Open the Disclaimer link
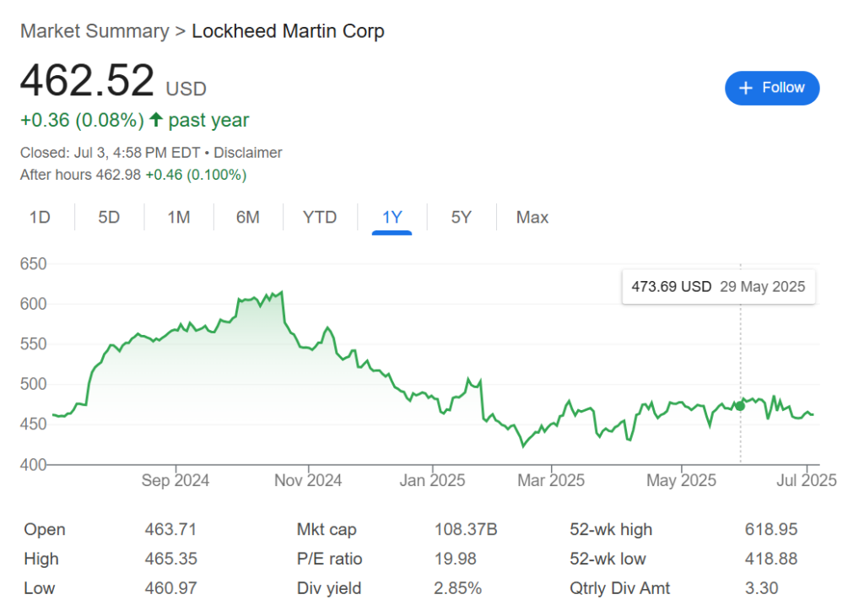 click(x=248, y=153)
